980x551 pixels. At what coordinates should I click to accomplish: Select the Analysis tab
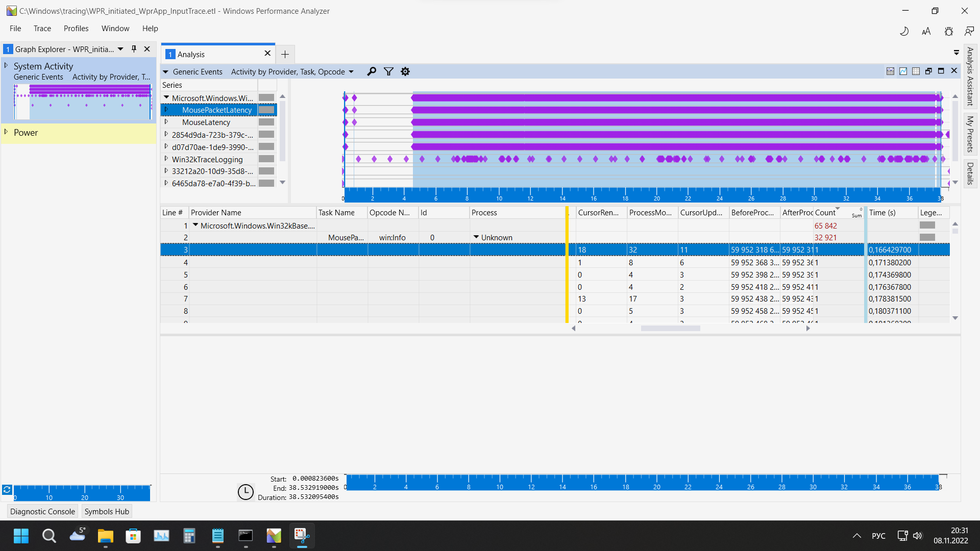click(218, 54)
